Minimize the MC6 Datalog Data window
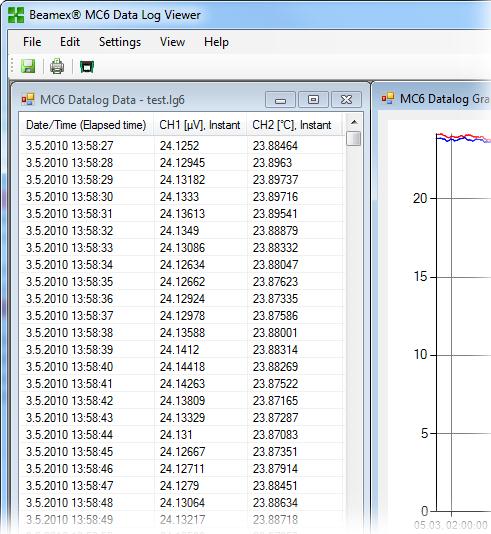The image size is (491, 534). (280, 99)
